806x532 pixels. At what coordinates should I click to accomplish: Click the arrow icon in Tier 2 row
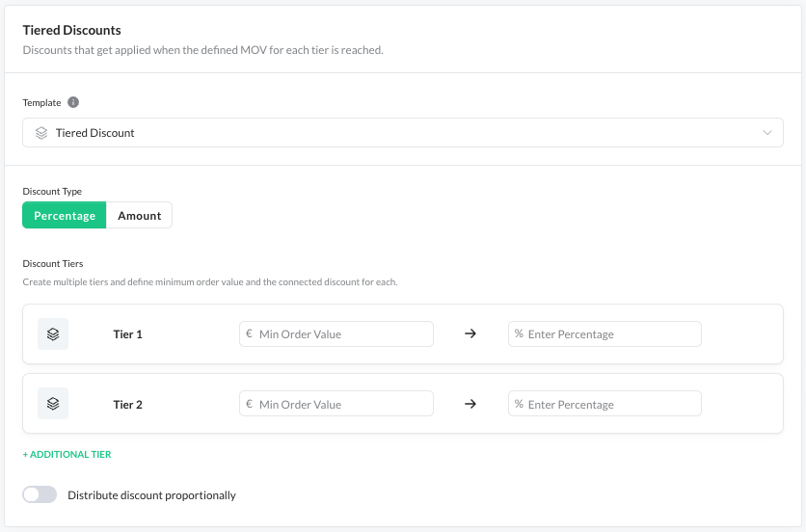click(470, 404)
